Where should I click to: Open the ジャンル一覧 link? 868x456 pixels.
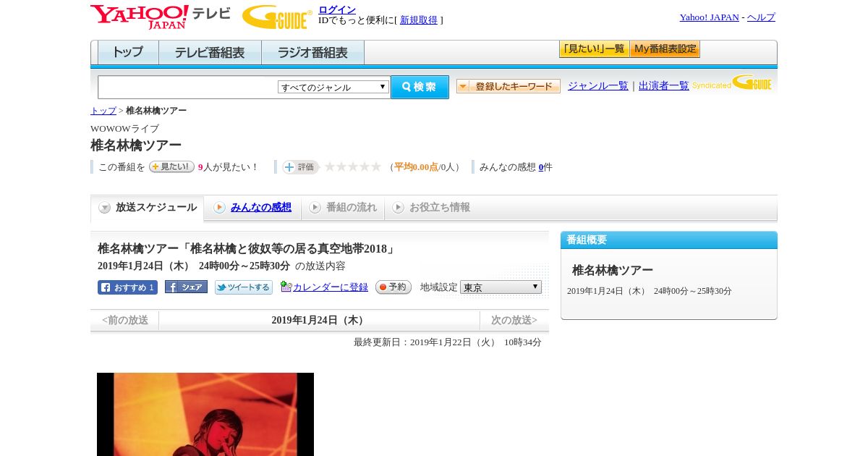(598, 85)
